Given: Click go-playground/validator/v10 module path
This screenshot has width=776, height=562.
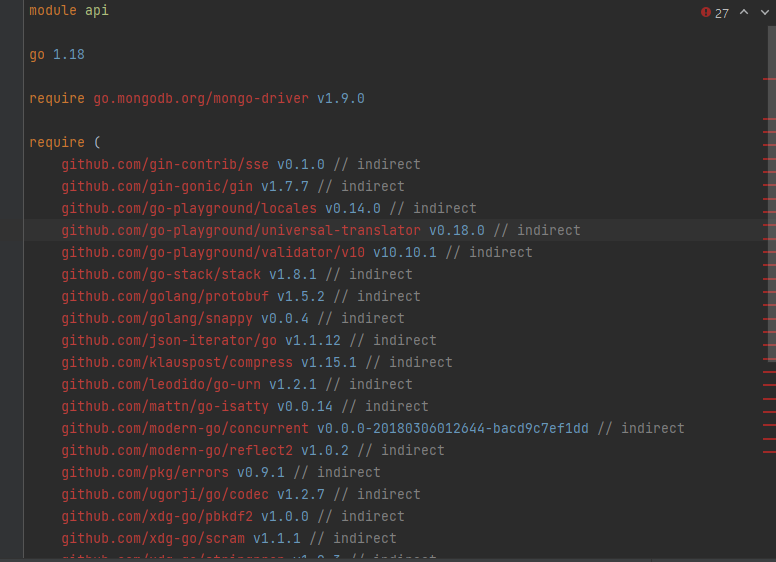Looking at the screenshot, I should click(x=213, y=252).
